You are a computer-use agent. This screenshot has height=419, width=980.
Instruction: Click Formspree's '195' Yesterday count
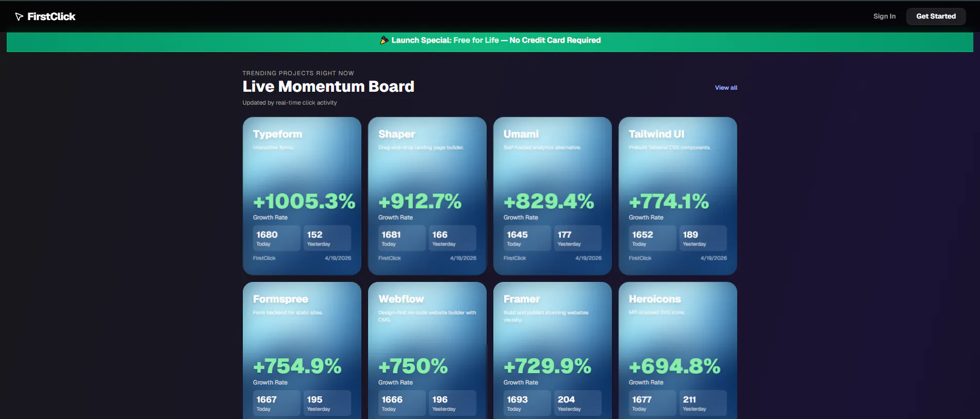point(314,399)
